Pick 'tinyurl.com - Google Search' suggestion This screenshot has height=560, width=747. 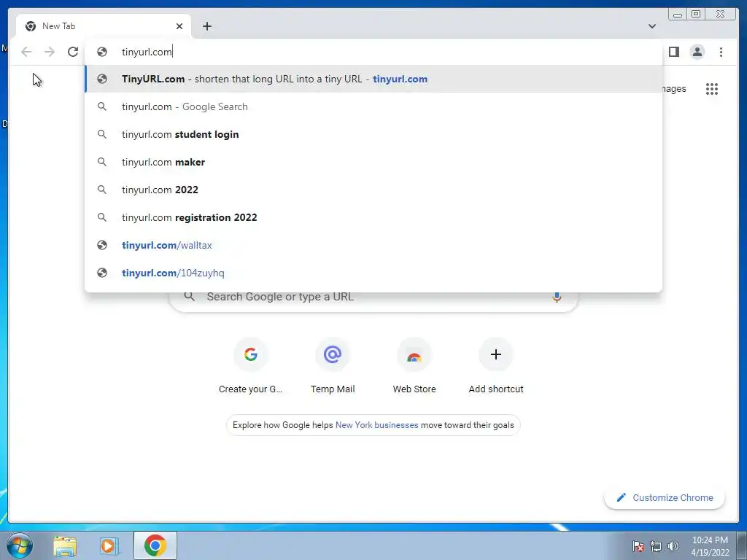[373, 106]
